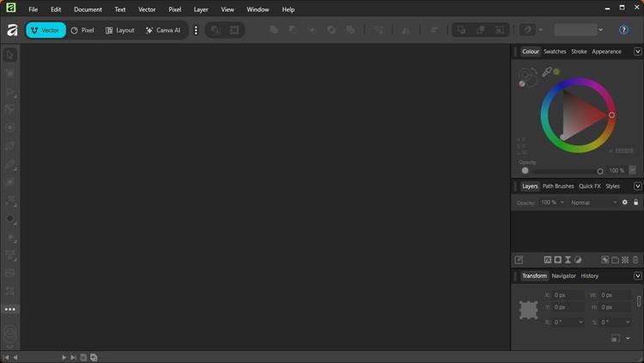Image resolution: width=644 pixels, height=363 pixels.
Task: Switch to the Path Brushes tab
Action: 558,186
